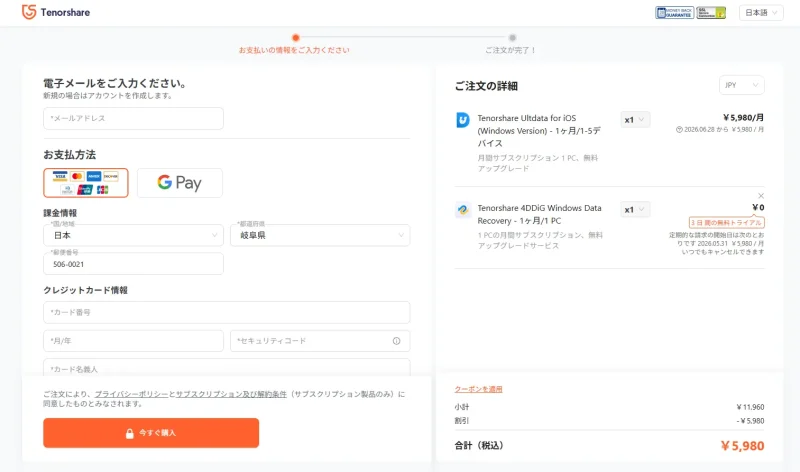Click the renewal date clock icon
Image resolution: width=800 pixels, height=472 pixels.
[x=679, y=130]
